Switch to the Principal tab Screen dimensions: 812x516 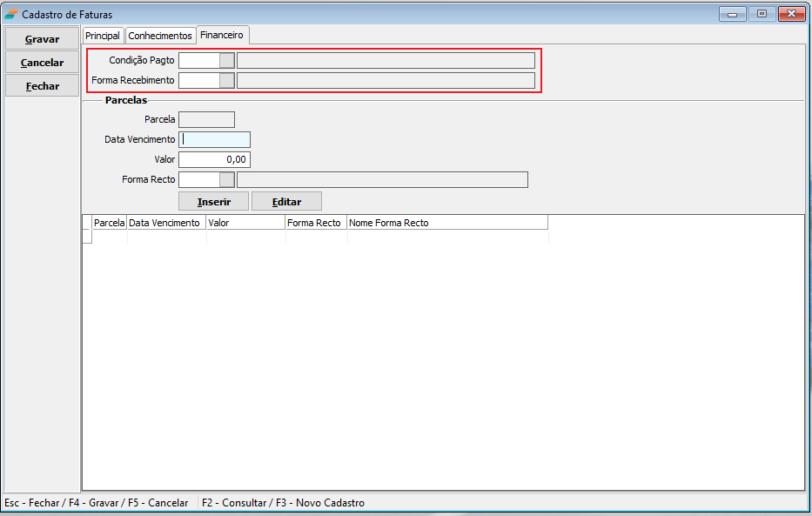pyautogui.click(x=103, y=36)
